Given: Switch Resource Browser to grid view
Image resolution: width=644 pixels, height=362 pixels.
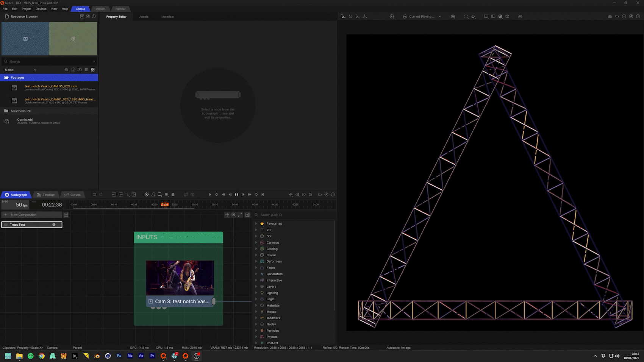Looking at the screenshot, I should pyautogui.click(x=93, y=70).
